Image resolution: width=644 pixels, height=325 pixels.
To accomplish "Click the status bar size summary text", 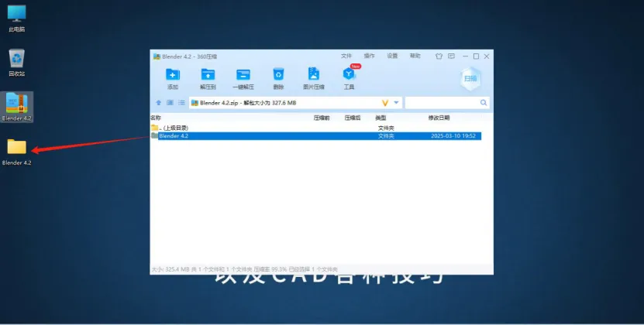I will (x=244, y=269).
